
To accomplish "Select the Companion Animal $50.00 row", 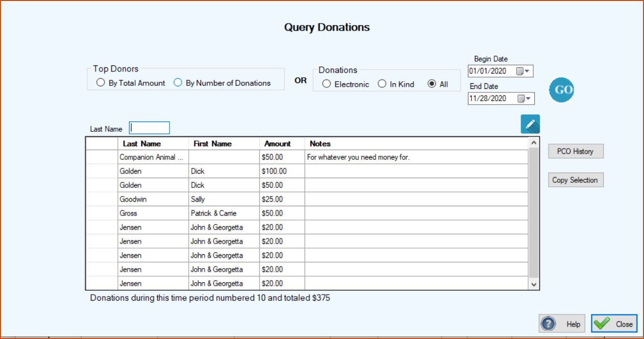I will 307,157.
